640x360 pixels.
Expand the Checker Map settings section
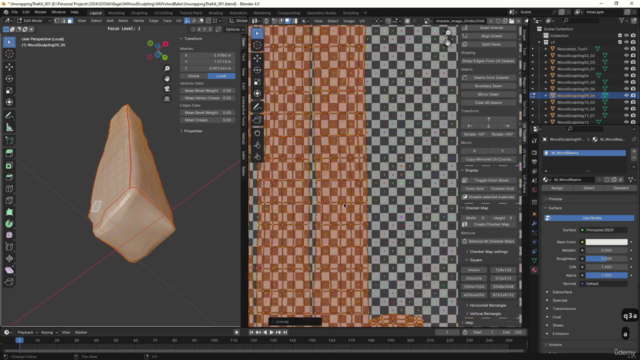click(488, 252)
